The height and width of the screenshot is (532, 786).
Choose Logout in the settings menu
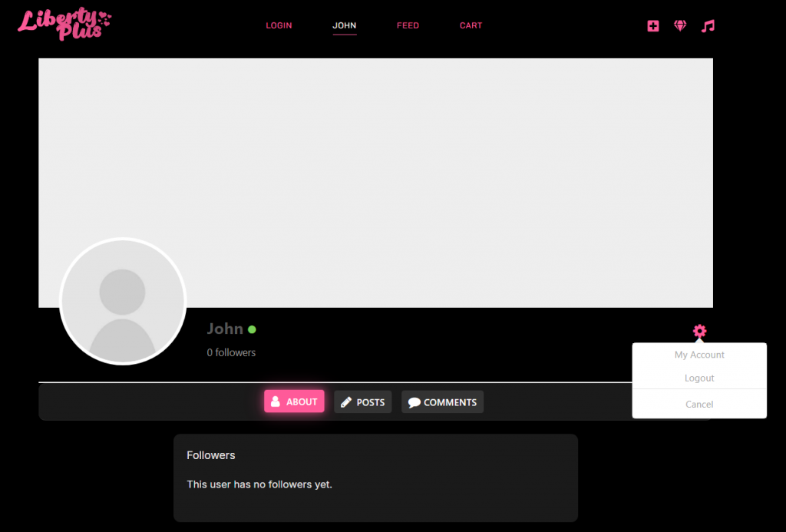click(699, 378)
